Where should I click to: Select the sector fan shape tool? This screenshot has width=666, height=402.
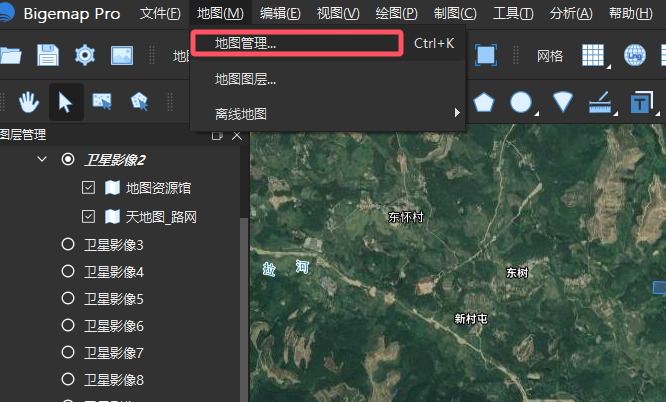(562, 102)
